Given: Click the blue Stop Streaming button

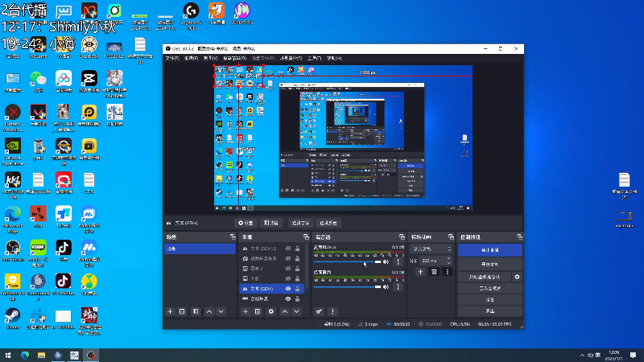Looking at the screenshot, I should 490,250.
